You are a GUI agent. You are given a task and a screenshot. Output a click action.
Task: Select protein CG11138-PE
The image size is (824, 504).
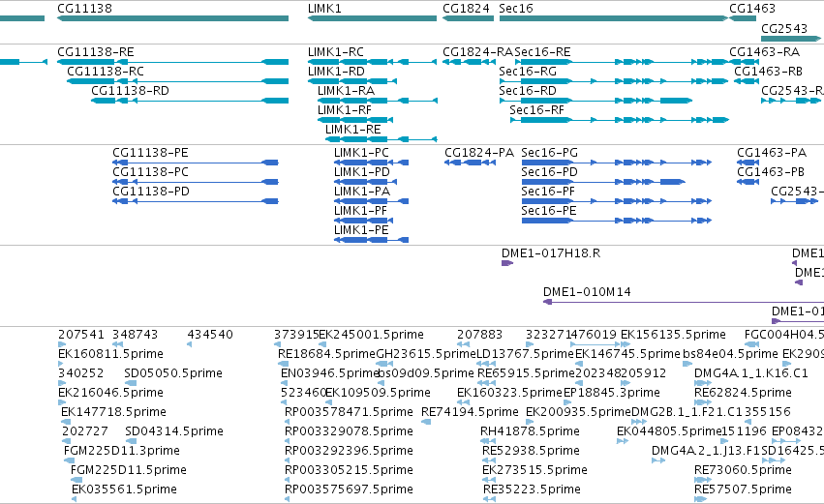pyautogui.click(x=196, y=163)
